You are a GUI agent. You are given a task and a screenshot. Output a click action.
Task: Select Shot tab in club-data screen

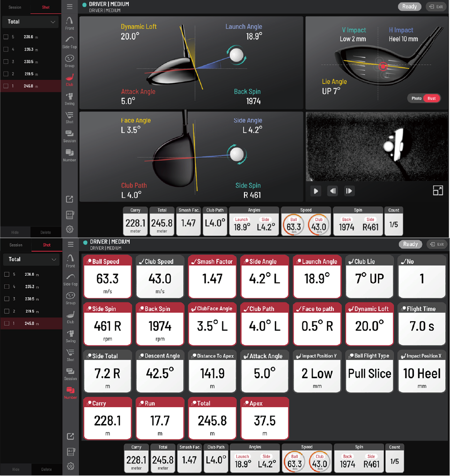(x=46, y=7)
